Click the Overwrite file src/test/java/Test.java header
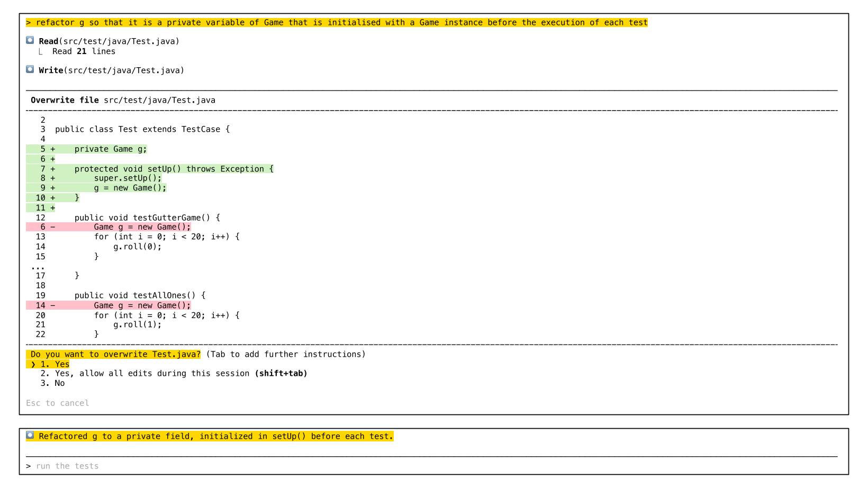 pos(123,101)
